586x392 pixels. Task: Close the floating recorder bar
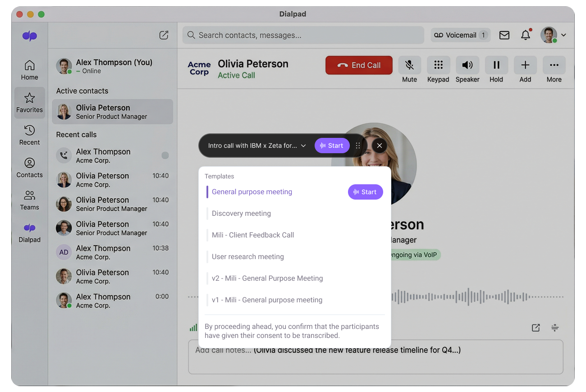point(380,146)
